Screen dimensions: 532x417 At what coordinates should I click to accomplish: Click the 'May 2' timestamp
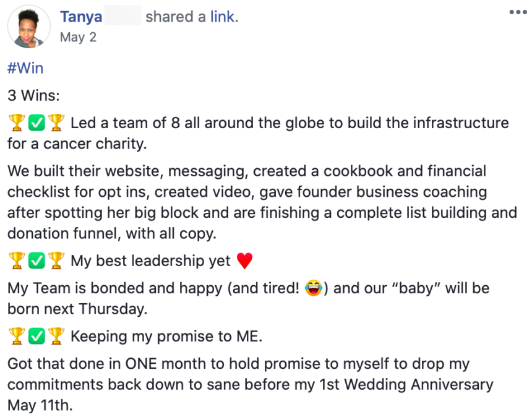coord(78,37)
